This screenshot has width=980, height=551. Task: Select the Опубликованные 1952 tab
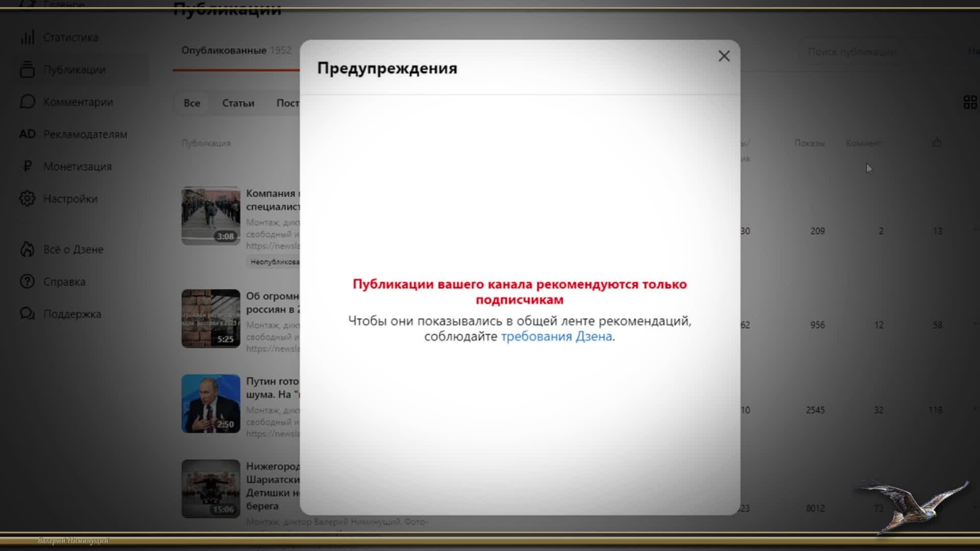pyautogui.click(x=236, y=51)
